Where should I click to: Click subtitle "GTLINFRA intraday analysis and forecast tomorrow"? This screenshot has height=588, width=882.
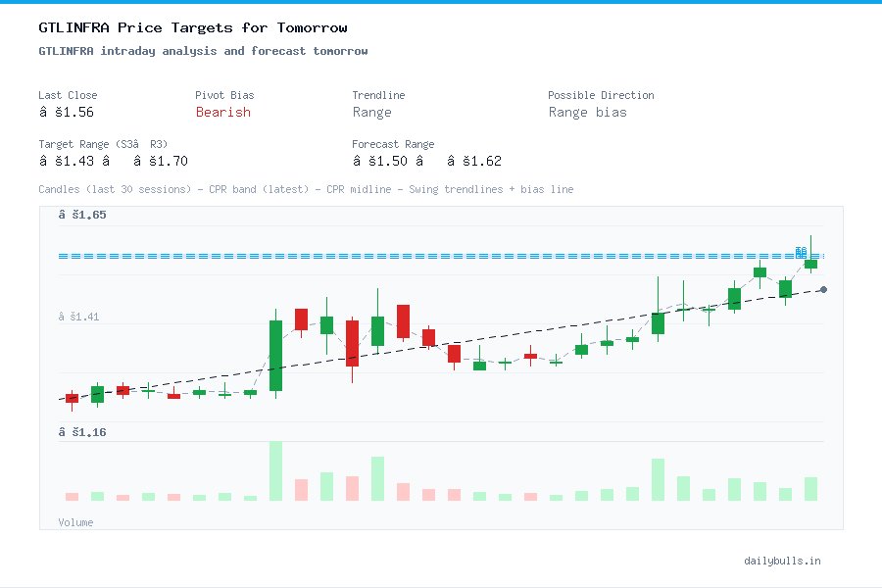[x=203, y=51]
